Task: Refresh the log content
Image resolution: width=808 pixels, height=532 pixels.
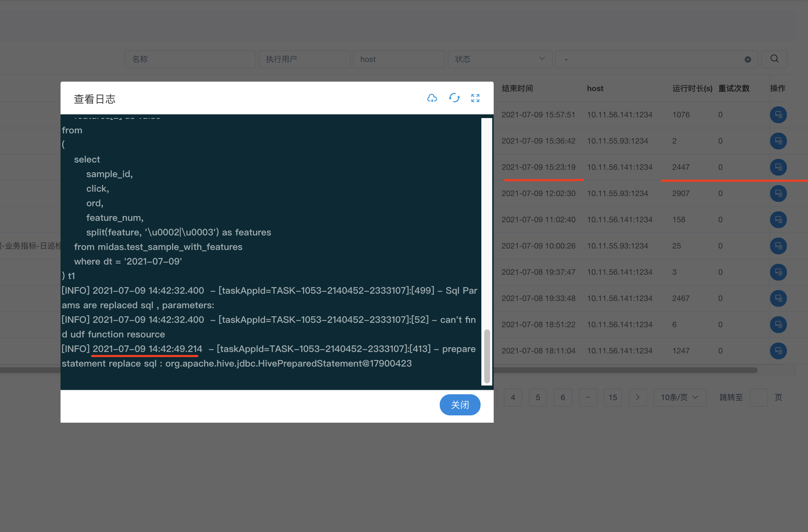Action: [454, 98]
